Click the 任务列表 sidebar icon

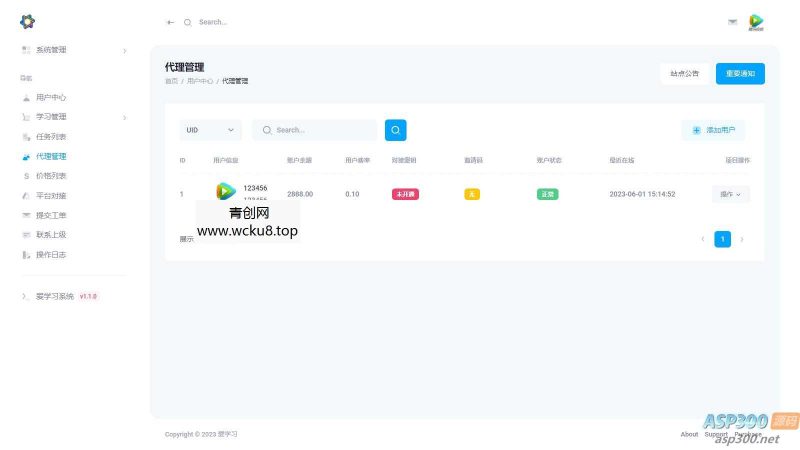pos(26,137)
